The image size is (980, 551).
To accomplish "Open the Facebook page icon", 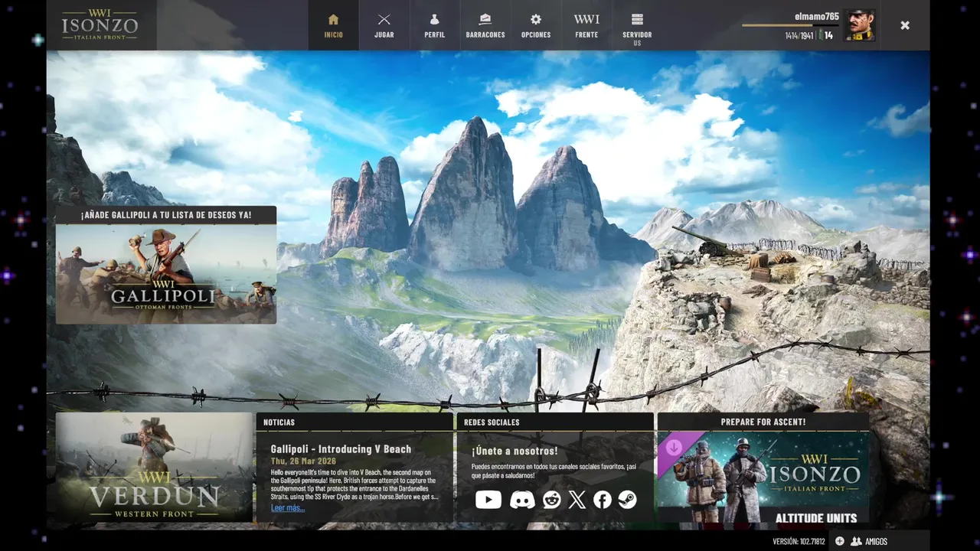I will (603, 500).
